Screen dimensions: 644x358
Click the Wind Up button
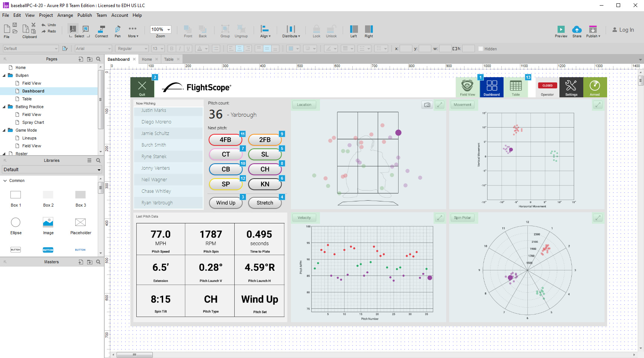(226, 203)
